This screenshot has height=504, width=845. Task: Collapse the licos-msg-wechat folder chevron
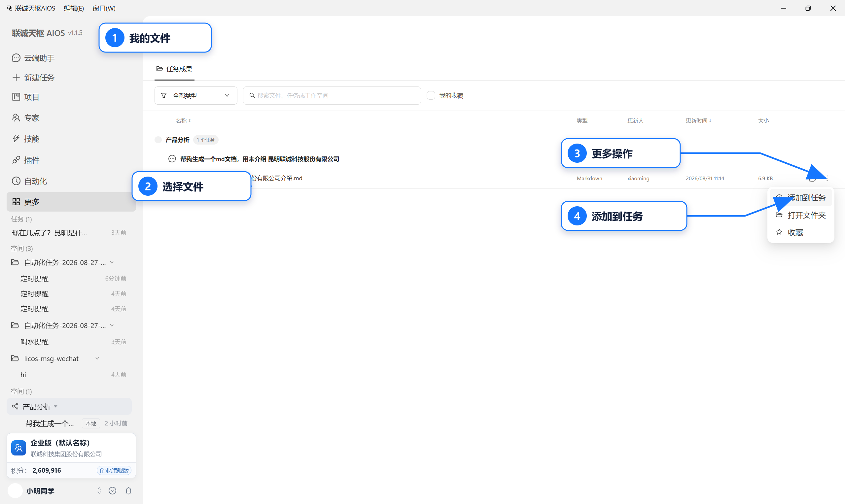click(x=97, y=358)
